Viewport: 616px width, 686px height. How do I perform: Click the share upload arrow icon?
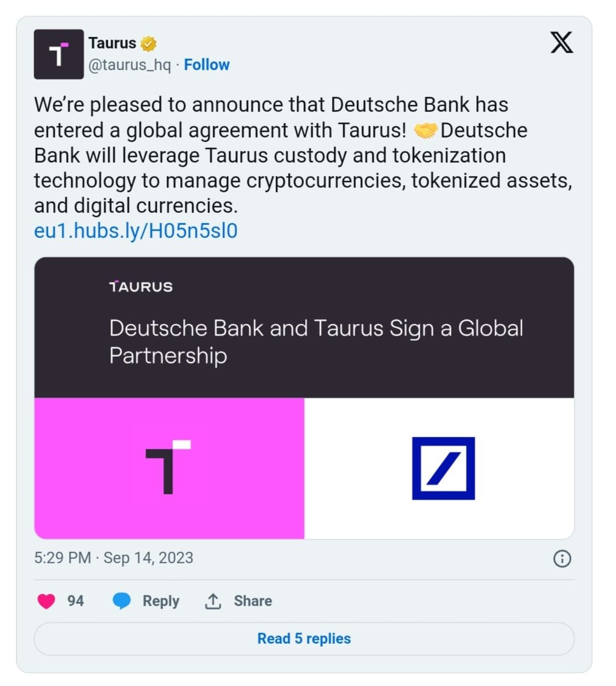pos(213,601)
